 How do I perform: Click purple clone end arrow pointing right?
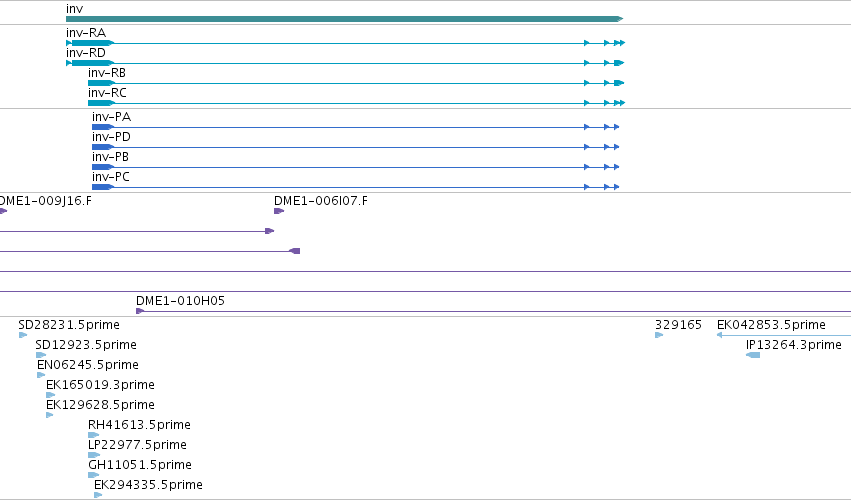click(x=270, y=231)
